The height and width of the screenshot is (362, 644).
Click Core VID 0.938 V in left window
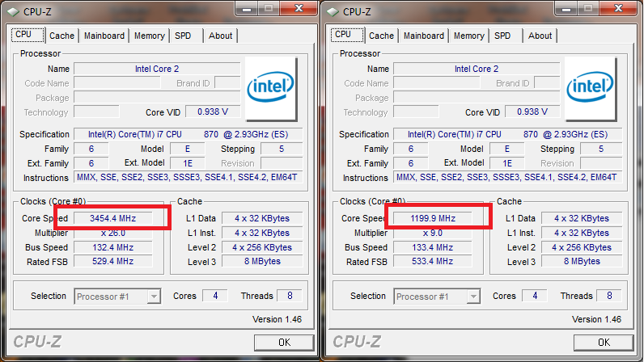tap(213, 112)
